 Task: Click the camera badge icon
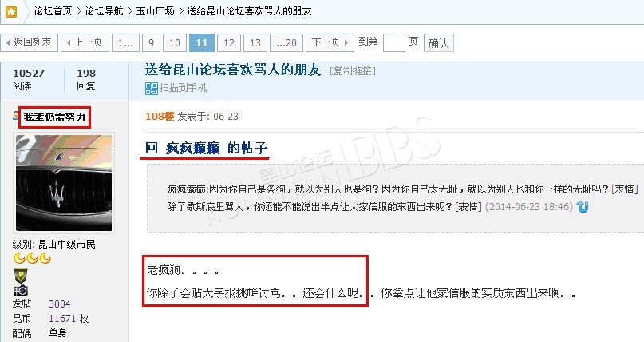tap(21, 291)
